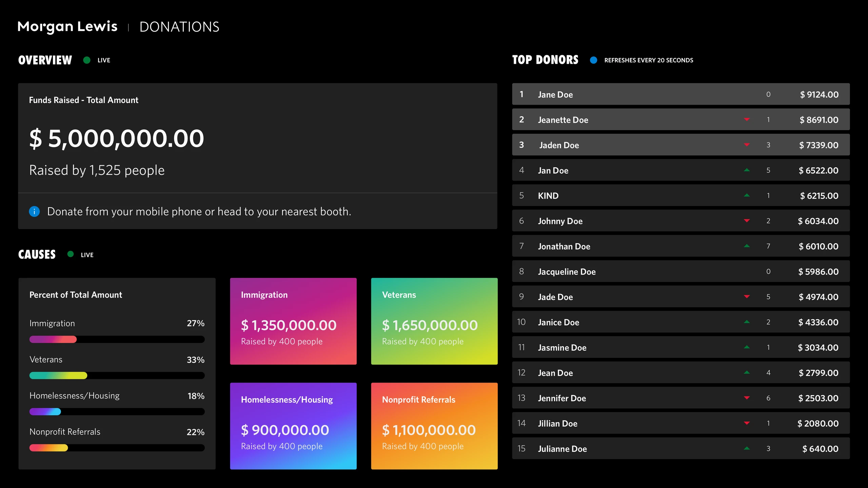Click the 'Funds Raised - Total Amount' heading
Viewport: 868px width, 488px height.
coord(83,100)
